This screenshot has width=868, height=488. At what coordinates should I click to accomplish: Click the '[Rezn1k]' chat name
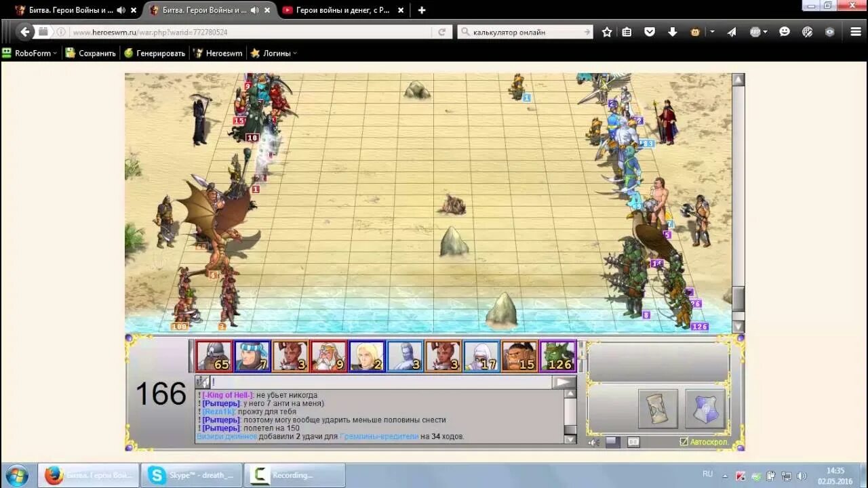click(x=219, y=411)
